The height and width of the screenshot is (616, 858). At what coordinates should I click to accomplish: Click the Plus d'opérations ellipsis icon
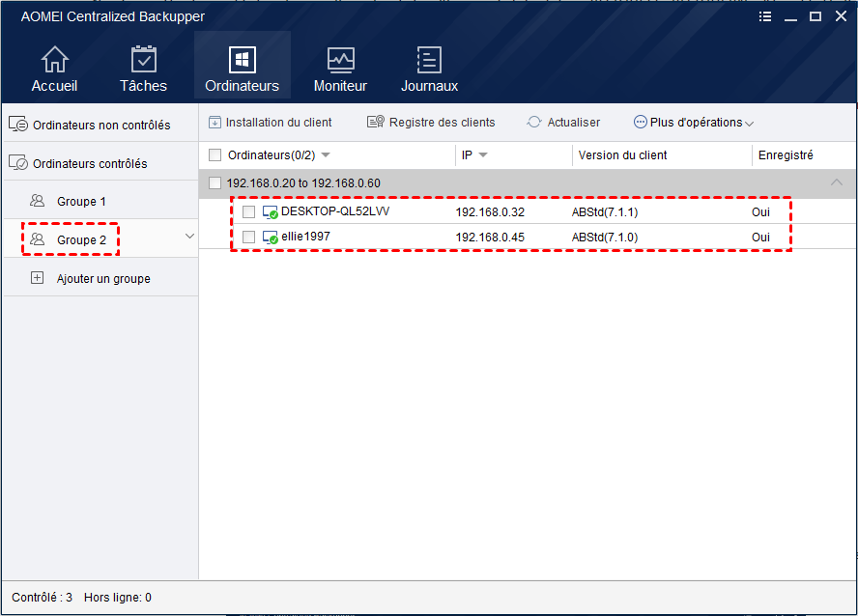tap(640, 122)
